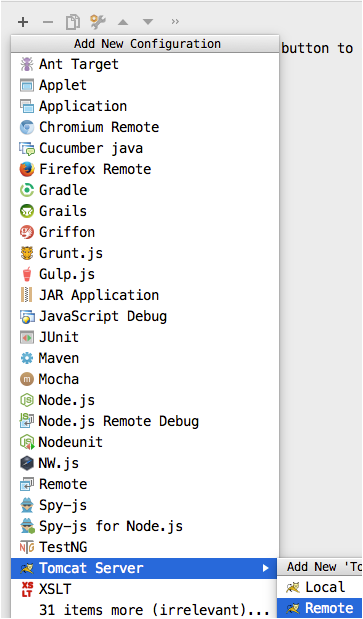Select Node.js Remote Debug entry

(x=145, y=421)
